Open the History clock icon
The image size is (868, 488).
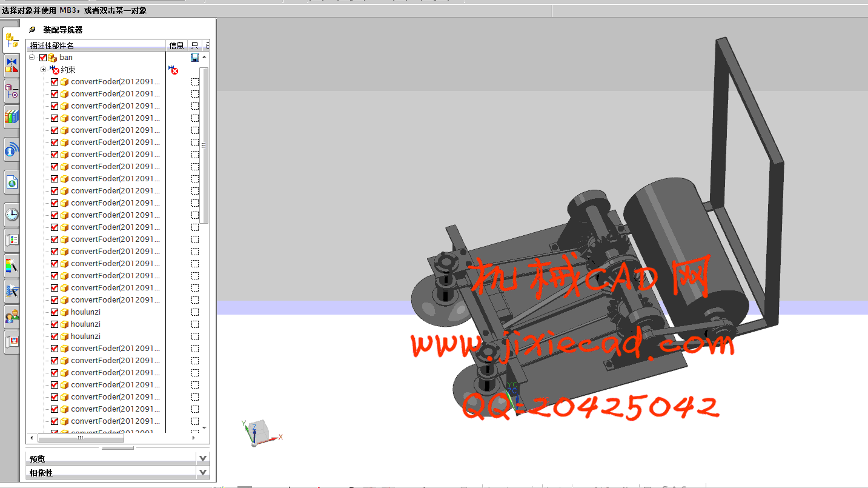12,214
